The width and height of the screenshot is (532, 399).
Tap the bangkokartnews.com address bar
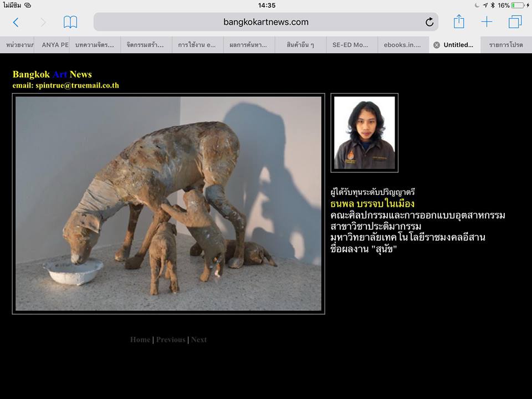coord(266,22)
